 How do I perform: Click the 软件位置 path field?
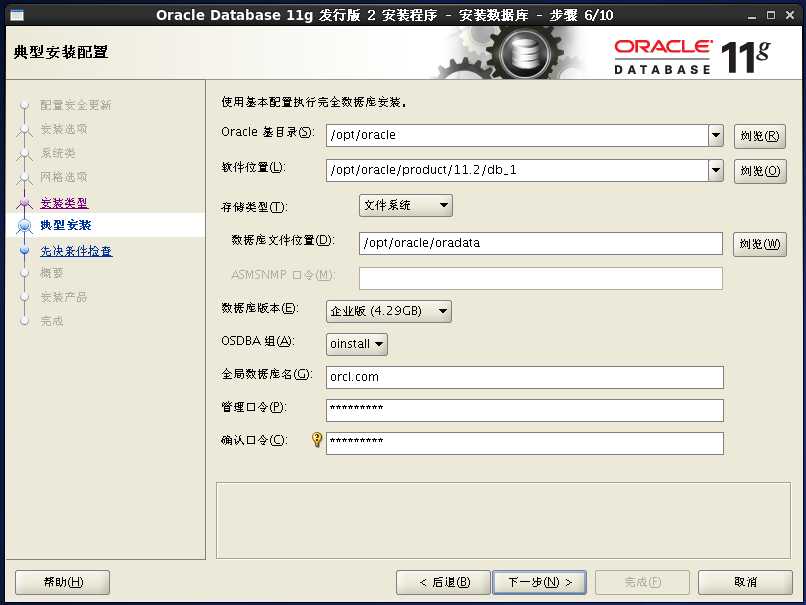pos(517,170)
